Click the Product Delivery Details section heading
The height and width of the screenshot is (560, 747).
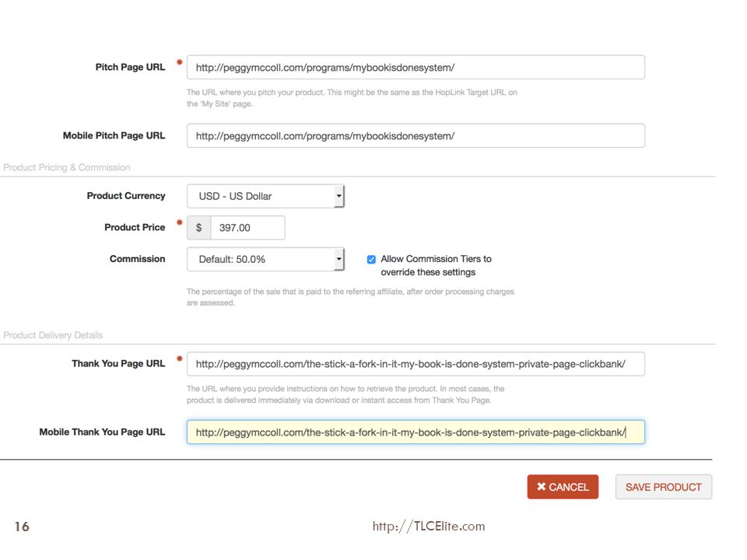53,335
